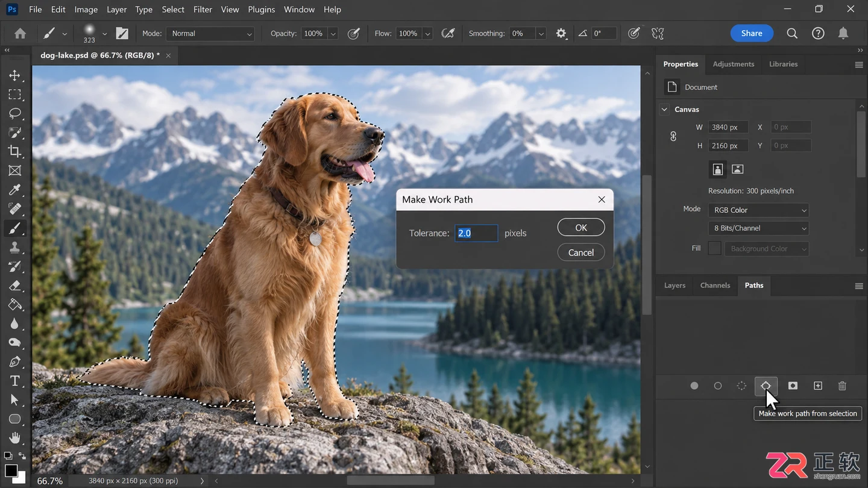Collapse the Canvas section
Viewport: 868px width, 488px height.
(665, 110)
